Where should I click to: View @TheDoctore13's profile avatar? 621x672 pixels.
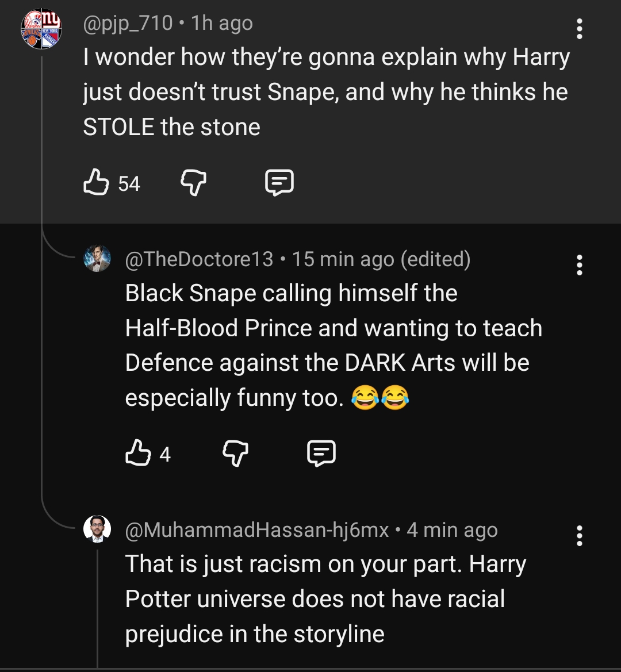click(97, 259)
